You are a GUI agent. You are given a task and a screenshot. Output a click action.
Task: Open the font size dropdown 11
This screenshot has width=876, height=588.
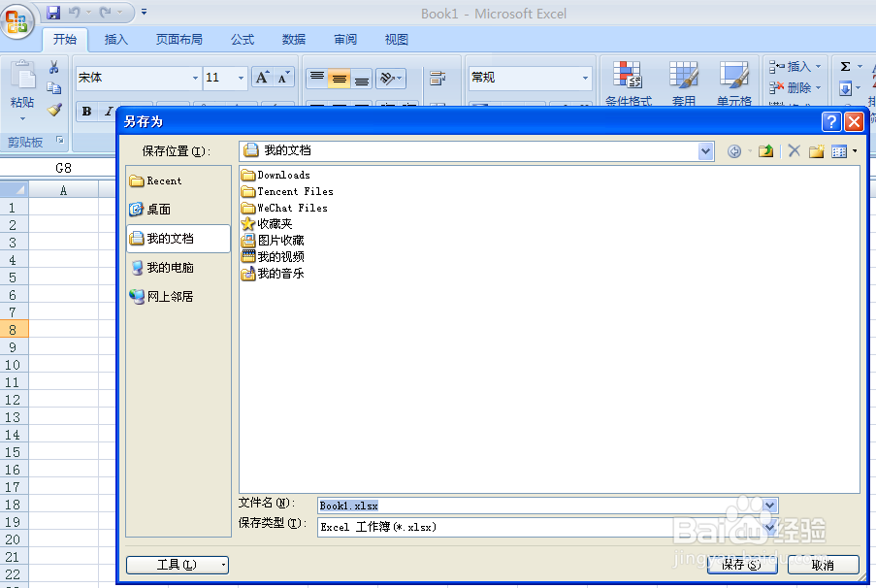point(241,78)
